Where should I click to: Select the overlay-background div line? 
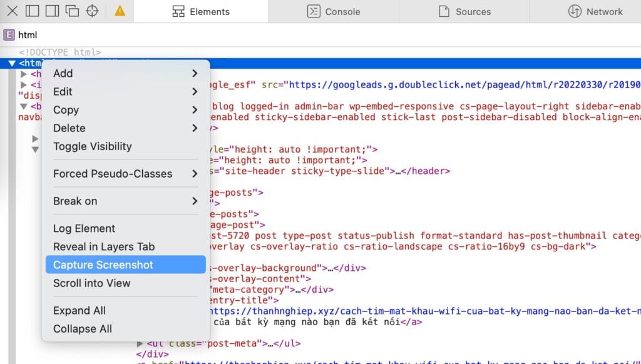288,268
